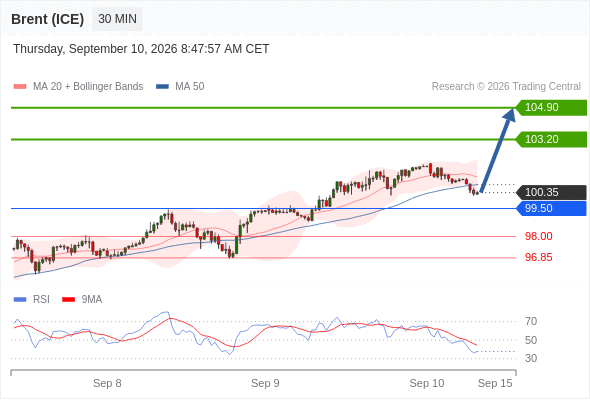Click the 30 MIN timeframe badge
The image size is (590, 400).
coord(117,19)
